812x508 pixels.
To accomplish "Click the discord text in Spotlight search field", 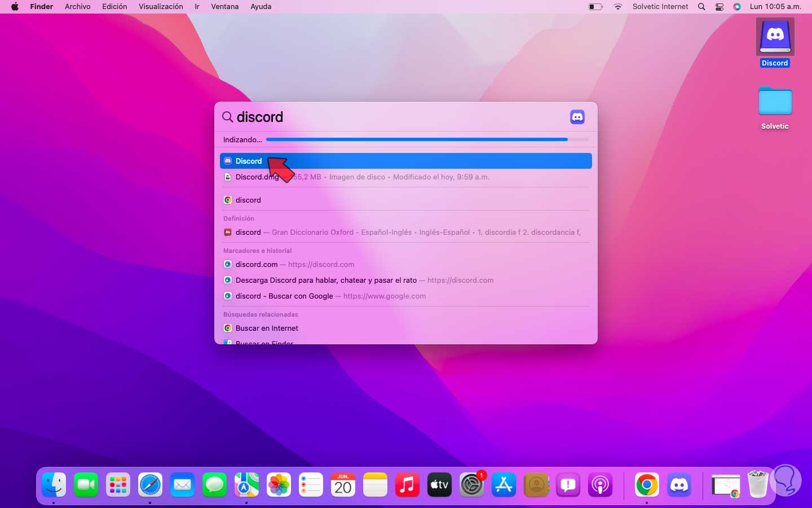I will point(260,117).
